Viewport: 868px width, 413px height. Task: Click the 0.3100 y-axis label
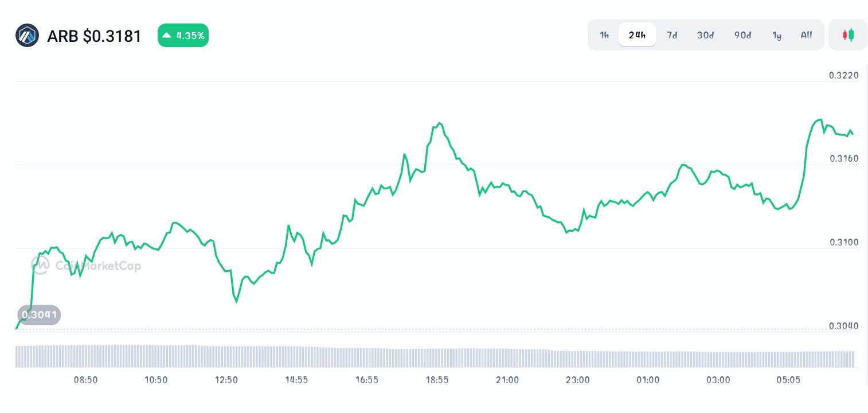[844, 242]
